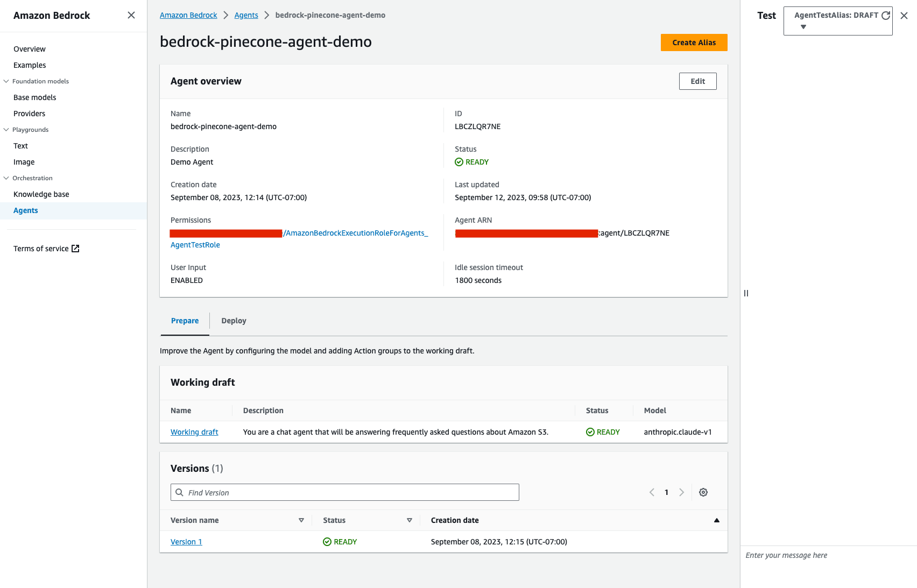Open the versions table settings gear

point(703,492)
